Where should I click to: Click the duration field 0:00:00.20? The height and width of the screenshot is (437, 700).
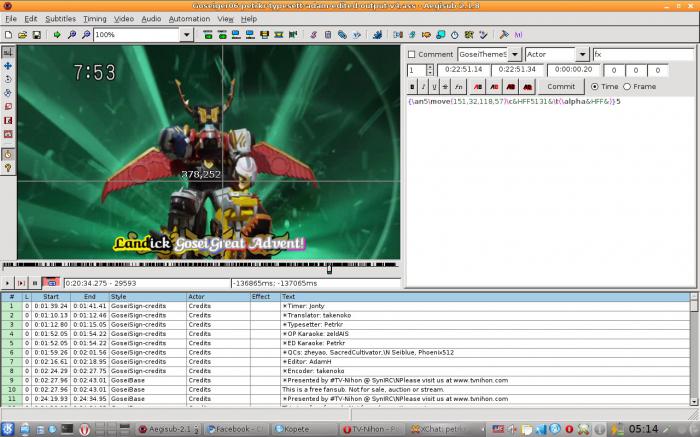(x=573, y=70)
